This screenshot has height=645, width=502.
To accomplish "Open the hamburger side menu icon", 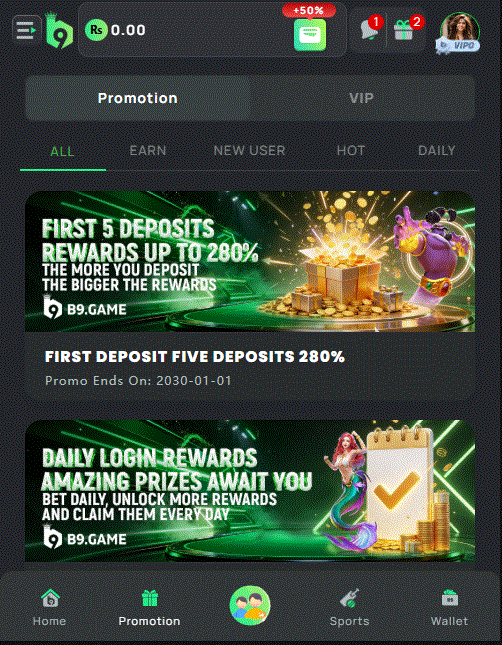I will [x=27, y=30].
